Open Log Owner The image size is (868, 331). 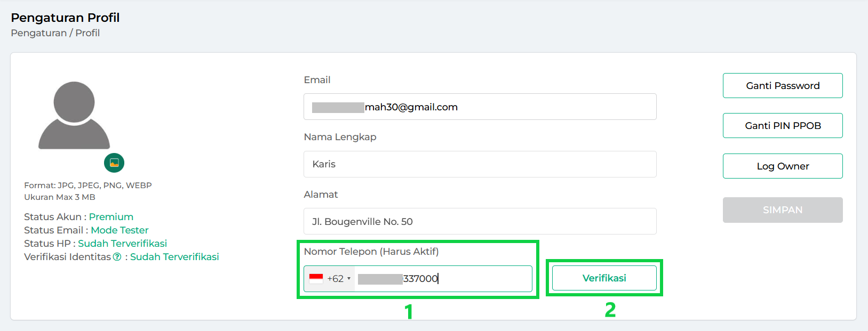pyautogui.click(x=782, y=166)
